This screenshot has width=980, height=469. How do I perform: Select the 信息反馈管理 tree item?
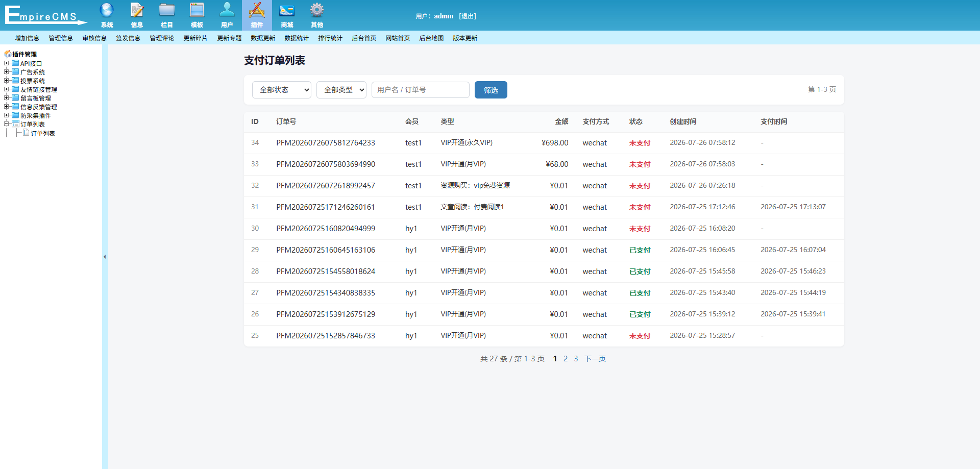pos(39,107)
